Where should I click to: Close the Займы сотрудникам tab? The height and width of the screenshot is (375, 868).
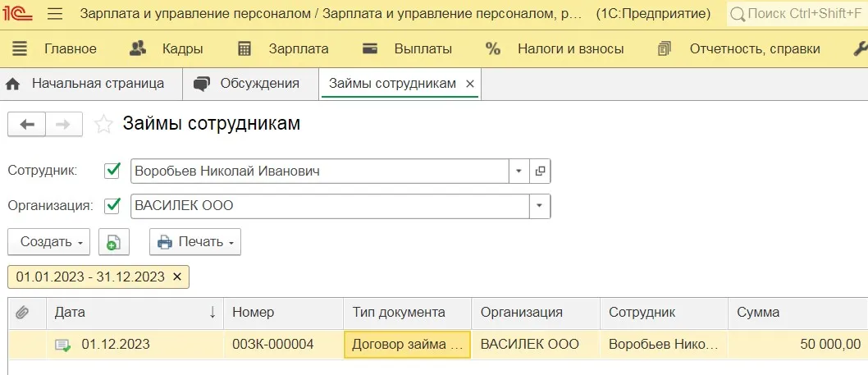pos(469,84)
